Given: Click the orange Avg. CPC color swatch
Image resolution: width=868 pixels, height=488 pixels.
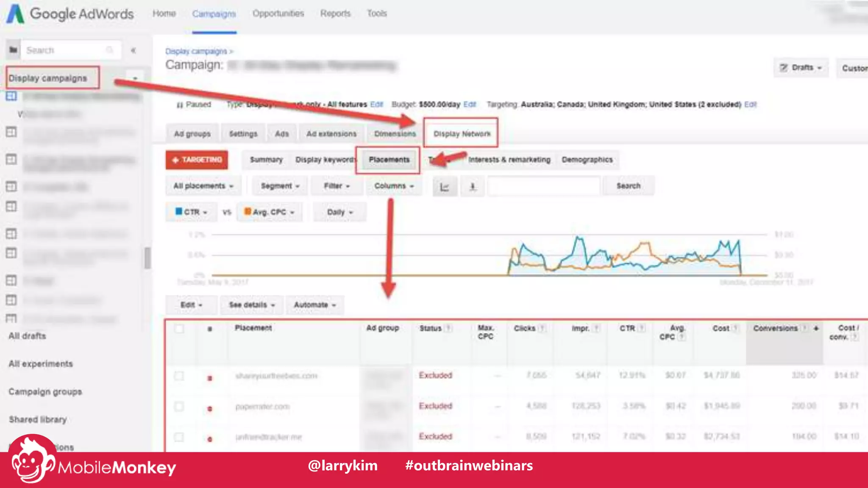Looking at the screenshot, I should [248, 211].
